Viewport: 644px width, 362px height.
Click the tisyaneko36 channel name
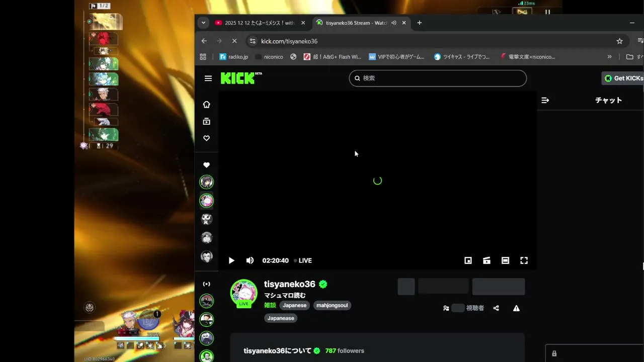(290, 284)
